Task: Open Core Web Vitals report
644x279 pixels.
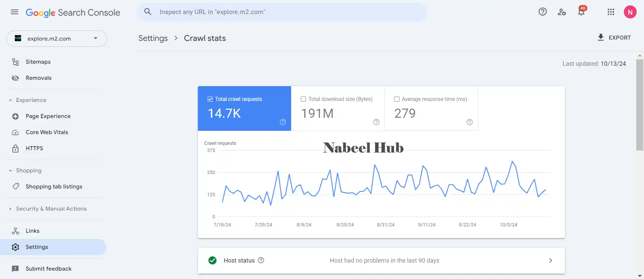Action: click(x=47, y=132)
